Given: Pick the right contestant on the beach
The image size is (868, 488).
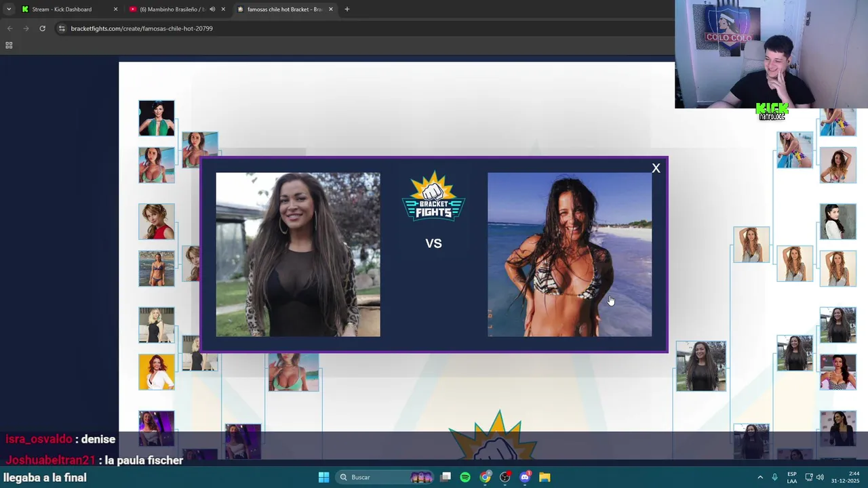Looking at the screenshot, I should click(x=570, y=254).
